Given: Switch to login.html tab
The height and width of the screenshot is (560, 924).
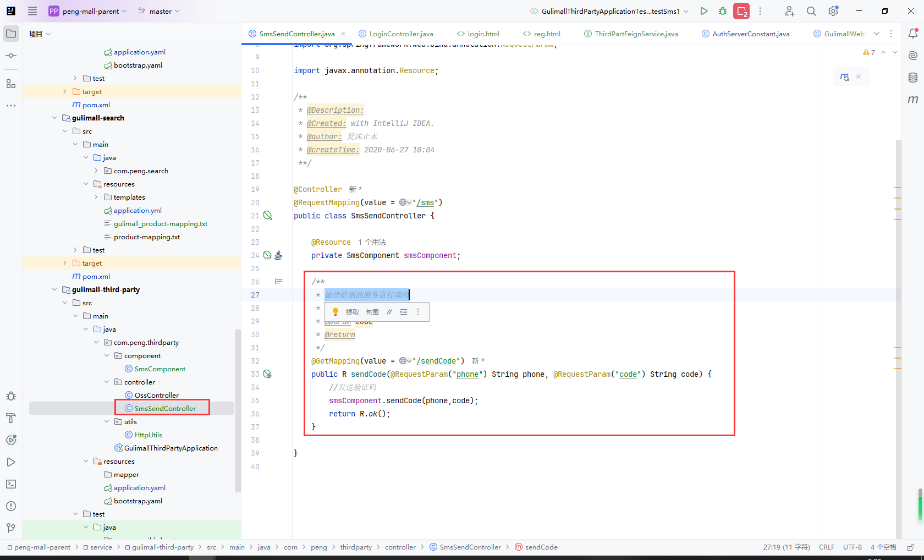Looking at the screenshot, I should coord(478,34).
